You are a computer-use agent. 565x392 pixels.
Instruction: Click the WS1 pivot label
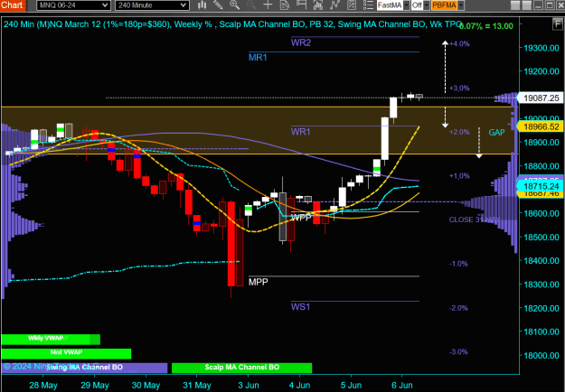[300, 307]
